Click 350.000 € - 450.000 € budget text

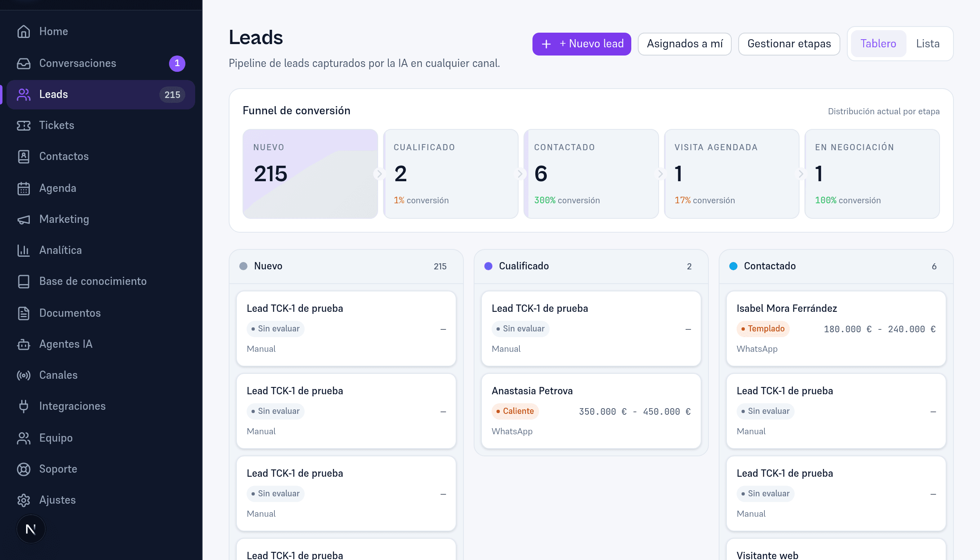coord(635,411)
